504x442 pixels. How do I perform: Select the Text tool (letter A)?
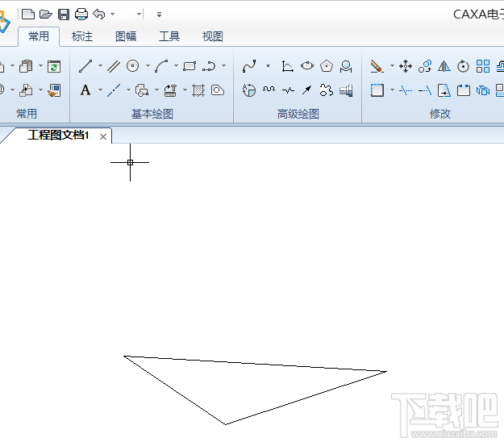pos(85,90)
